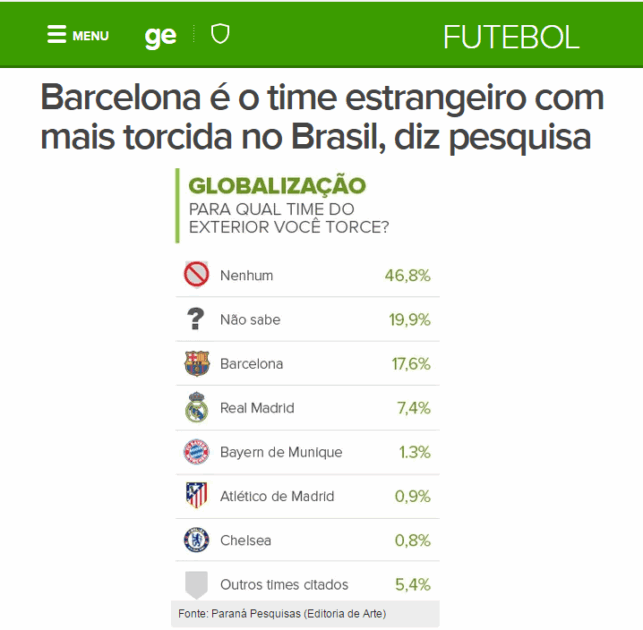Click the Real Madrid label text

tap(256, 408)
